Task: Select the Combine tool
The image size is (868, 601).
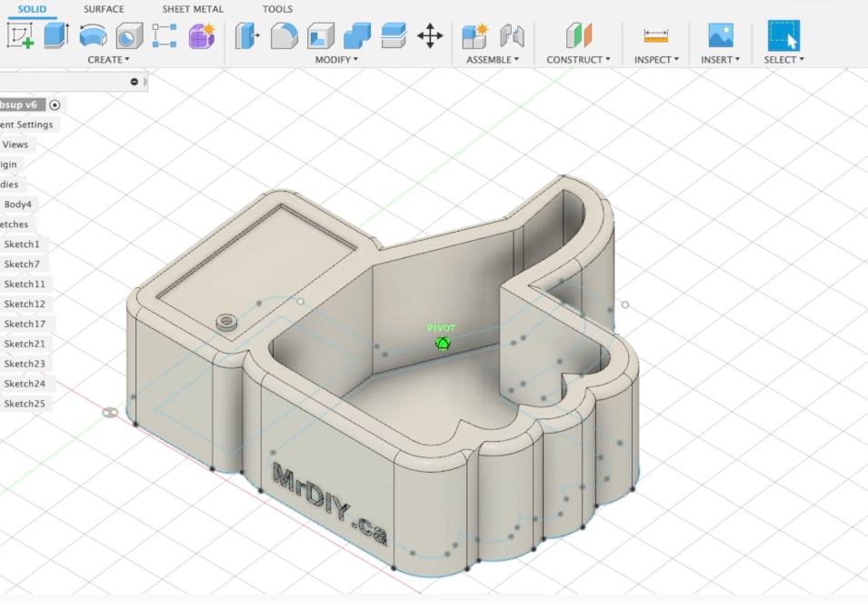Action: [x=357, y=36]
